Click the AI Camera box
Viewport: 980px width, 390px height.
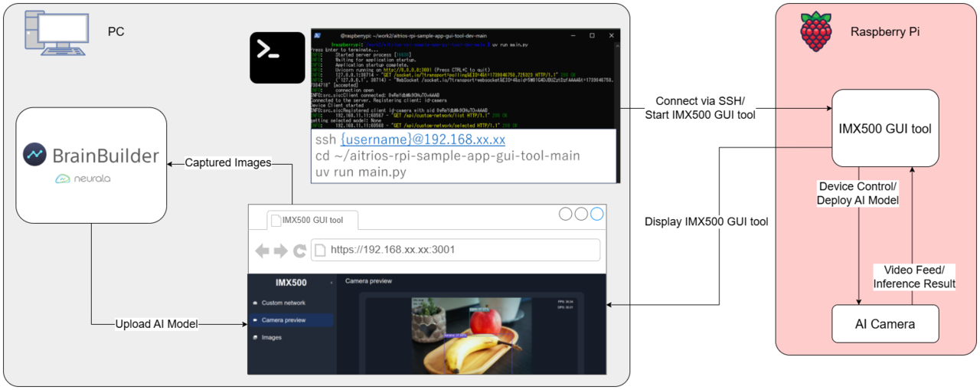(884, 324)
